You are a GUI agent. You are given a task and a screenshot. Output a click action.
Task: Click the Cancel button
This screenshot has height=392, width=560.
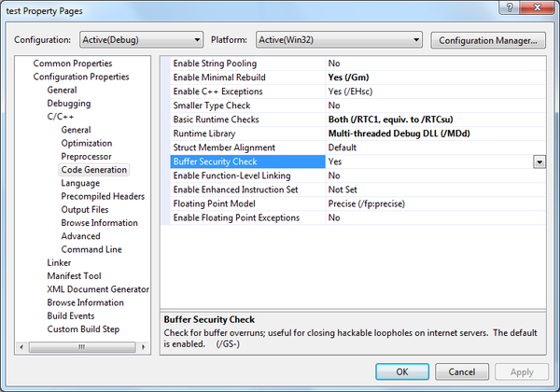pos(462,371)
